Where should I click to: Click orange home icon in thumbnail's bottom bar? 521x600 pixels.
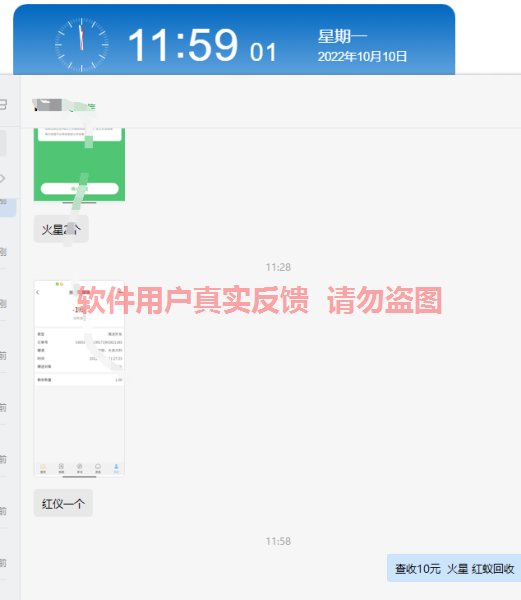pos(43,468)
